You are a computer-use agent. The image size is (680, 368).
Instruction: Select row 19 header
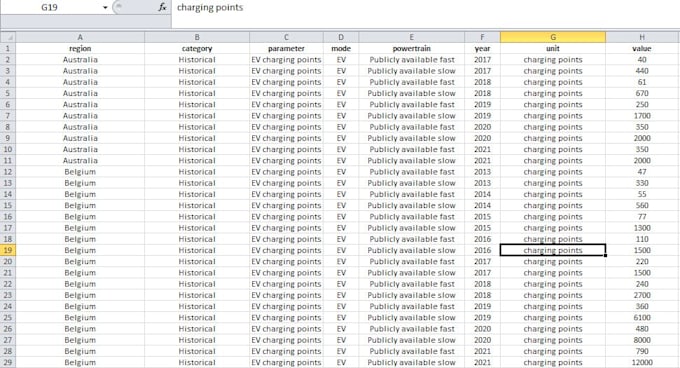click(8, 250)
